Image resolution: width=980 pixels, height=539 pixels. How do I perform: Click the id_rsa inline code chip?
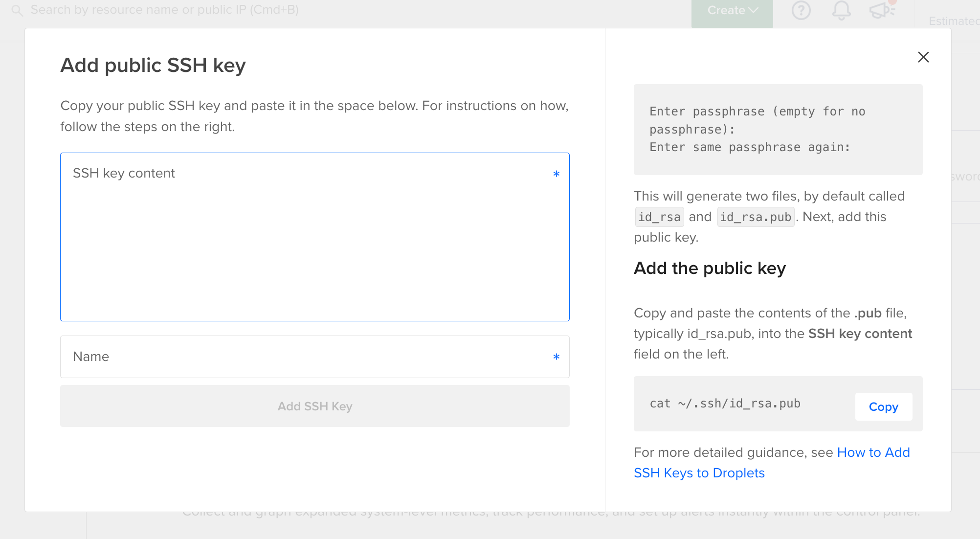(659, 217)
